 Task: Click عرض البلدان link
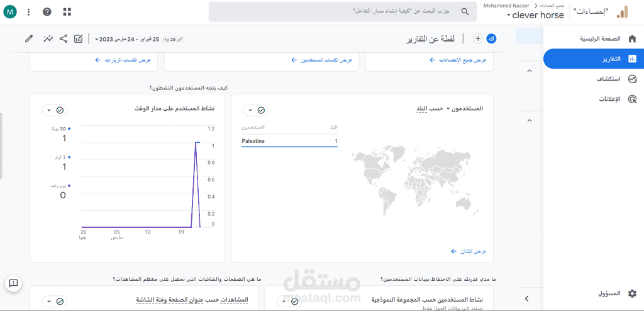click(469, 251)
